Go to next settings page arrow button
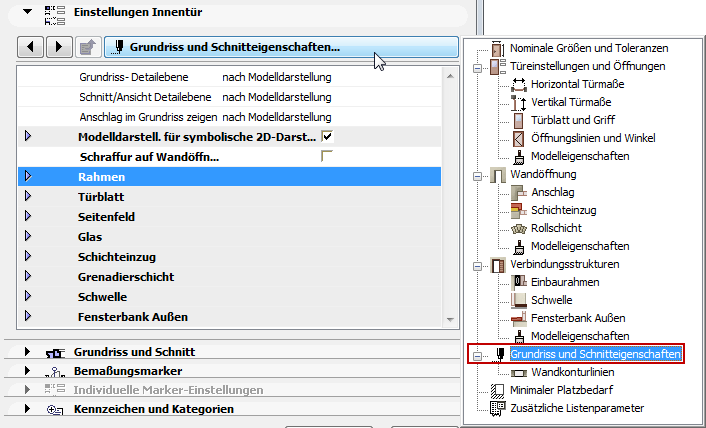Screen dimensions: 706x428 tap(59, 47)
